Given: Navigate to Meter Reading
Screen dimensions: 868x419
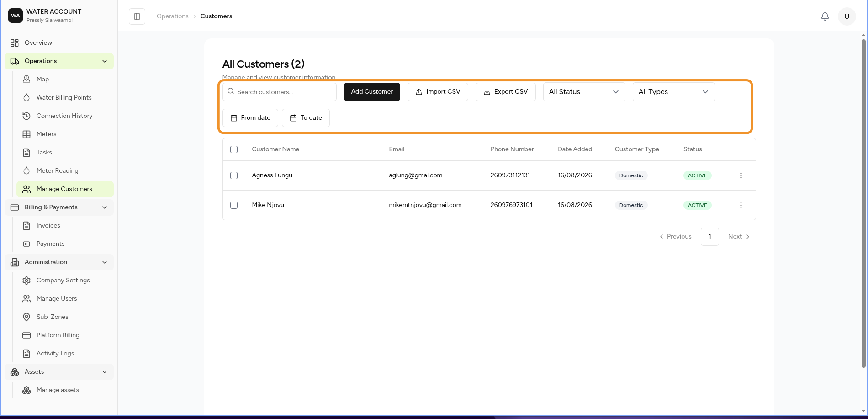Looking at the screenshot, I should [x=65, y=171].
